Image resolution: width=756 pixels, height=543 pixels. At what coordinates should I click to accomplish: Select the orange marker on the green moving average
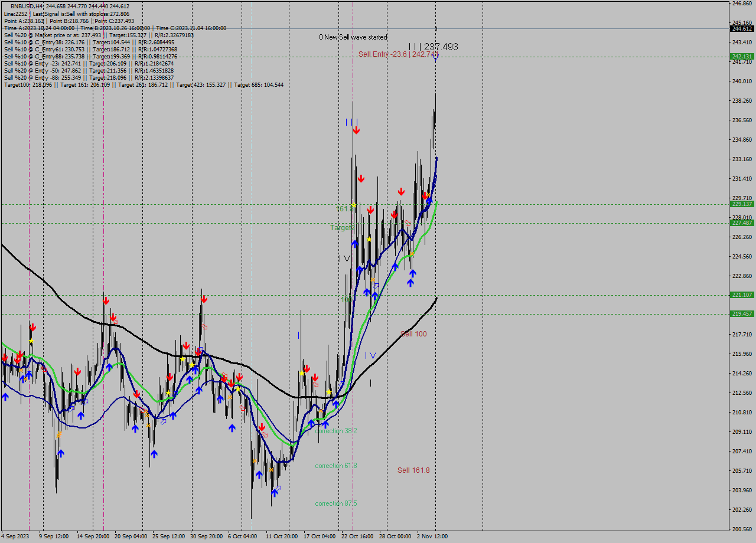pos(411,254)
